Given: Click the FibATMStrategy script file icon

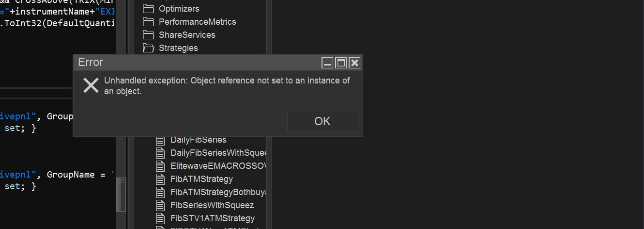Looking at the screenshot, I should point(161,179).
